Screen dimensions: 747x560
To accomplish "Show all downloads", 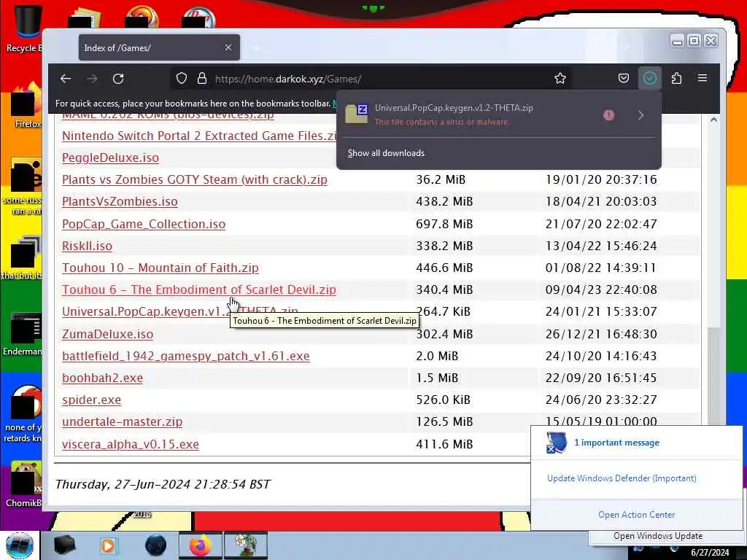I will coord(386,153).
